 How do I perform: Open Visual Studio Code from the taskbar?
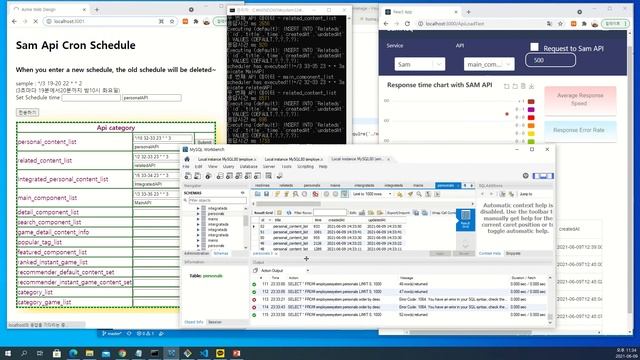pyautogui.click(x=204, y=353)
